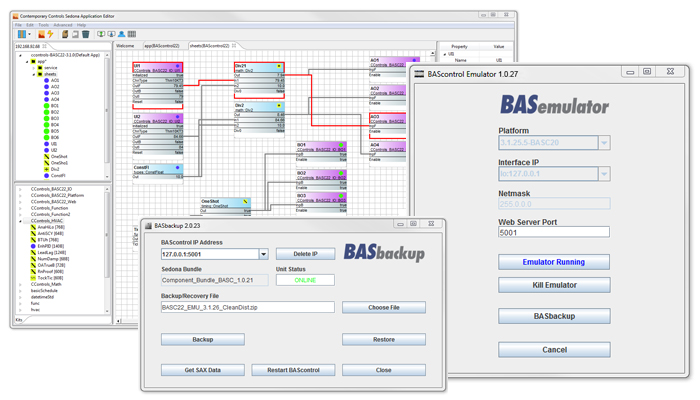This screenshot has width=700, height=400.
Task: Collapse the CControls_HVAC kit node
Action: coord(19,220)
